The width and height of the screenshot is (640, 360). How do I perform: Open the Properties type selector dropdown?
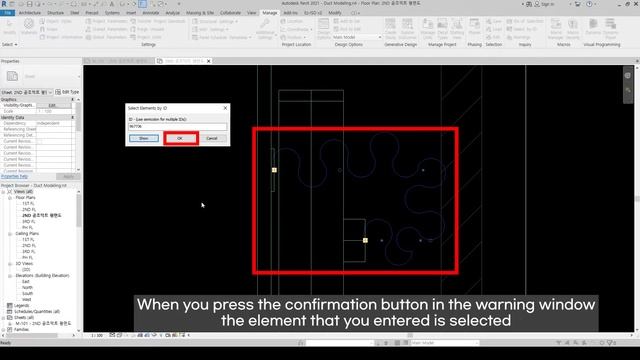(x=40, y=76)
